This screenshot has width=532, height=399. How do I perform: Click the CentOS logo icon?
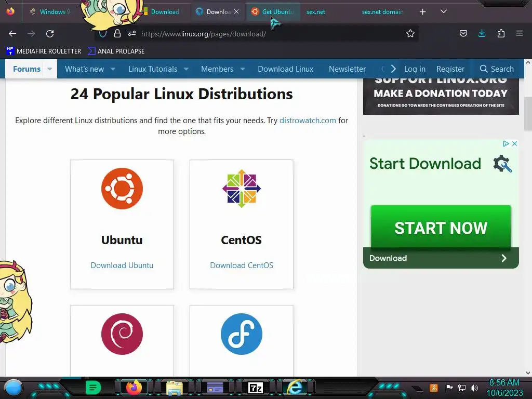pos(241,189)
